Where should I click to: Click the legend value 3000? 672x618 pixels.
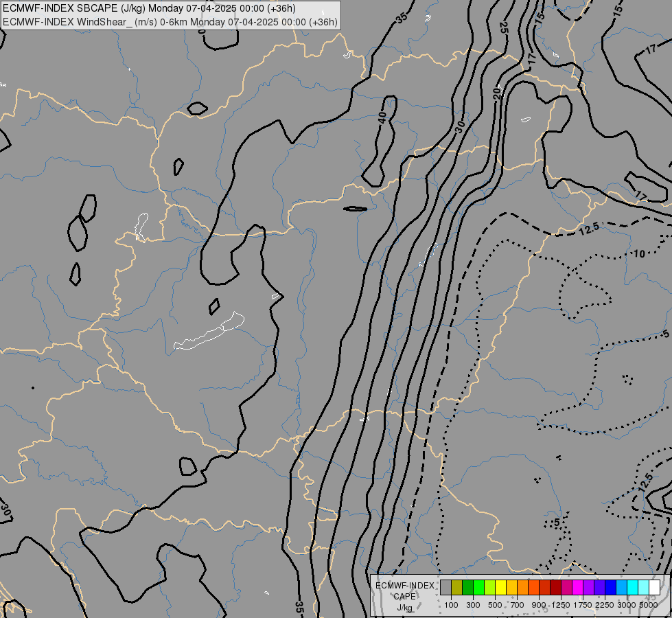(x=627, y=605)
